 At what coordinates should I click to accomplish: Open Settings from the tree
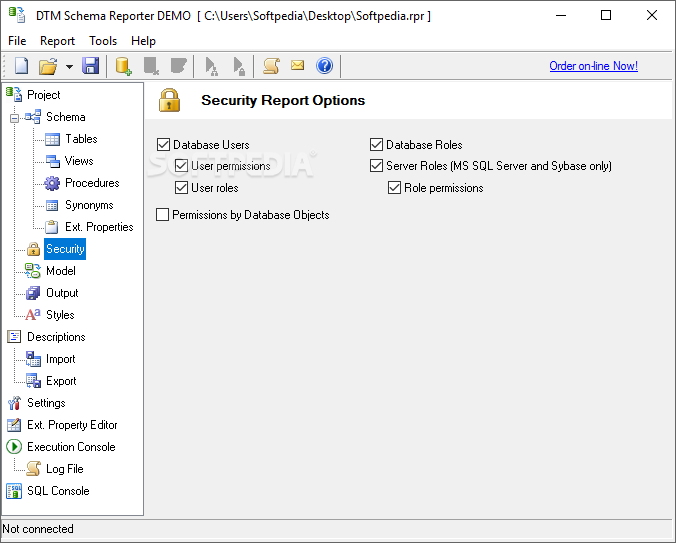point(46,403)
